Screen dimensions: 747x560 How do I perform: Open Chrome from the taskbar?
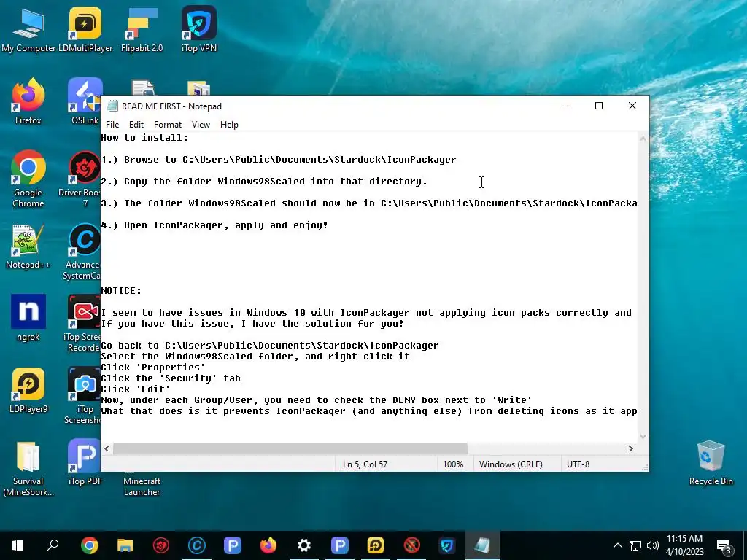(x=89, y=545)
